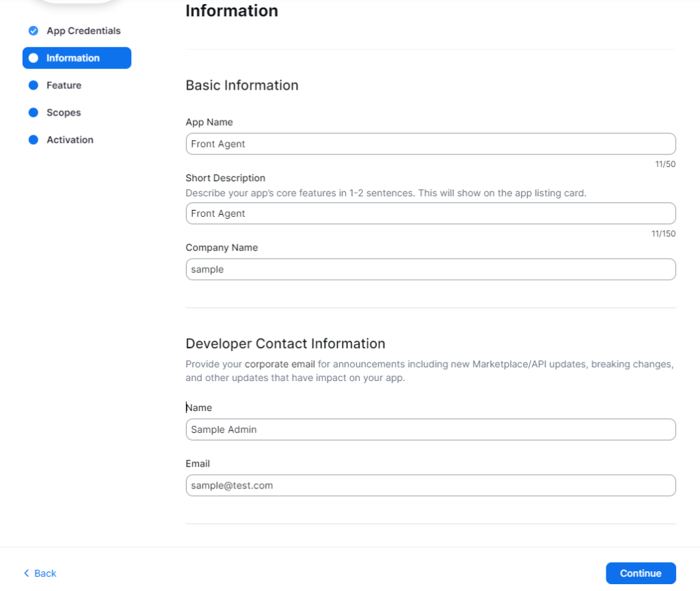The image size is (700, 591).
Task: Go back using the Back link
Action: click(x=45, y=573)
